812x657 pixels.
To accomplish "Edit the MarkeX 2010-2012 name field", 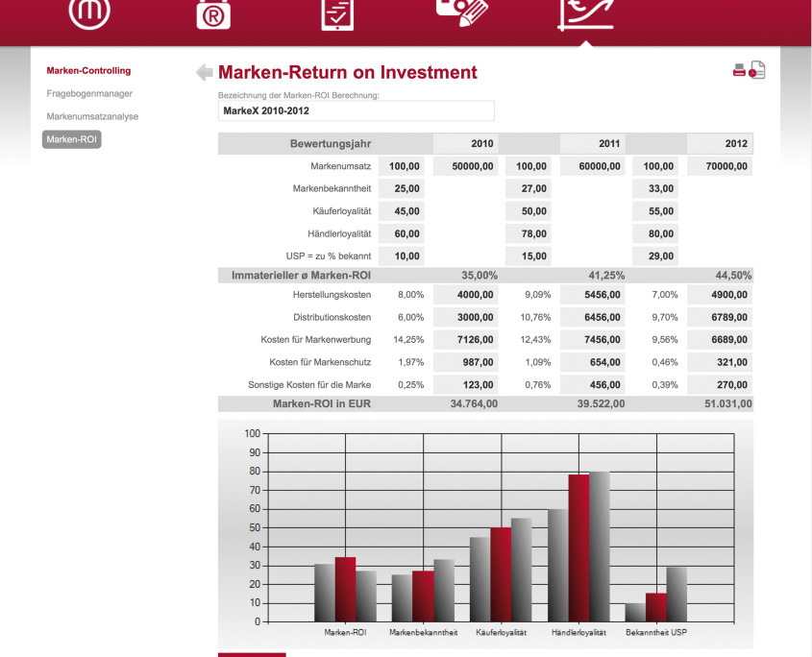I will point(357,110).
